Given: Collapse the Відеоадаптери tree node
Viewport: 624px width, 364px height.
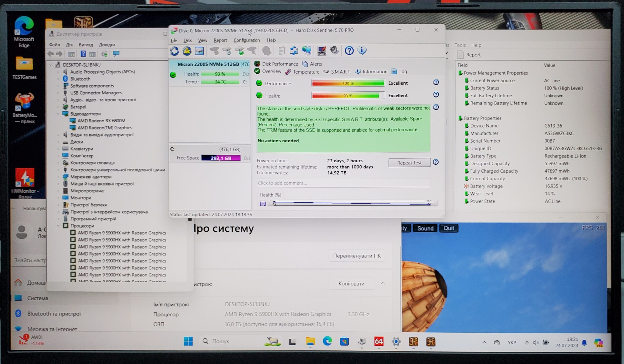Looking at the screenshot, I should (58, 114).
